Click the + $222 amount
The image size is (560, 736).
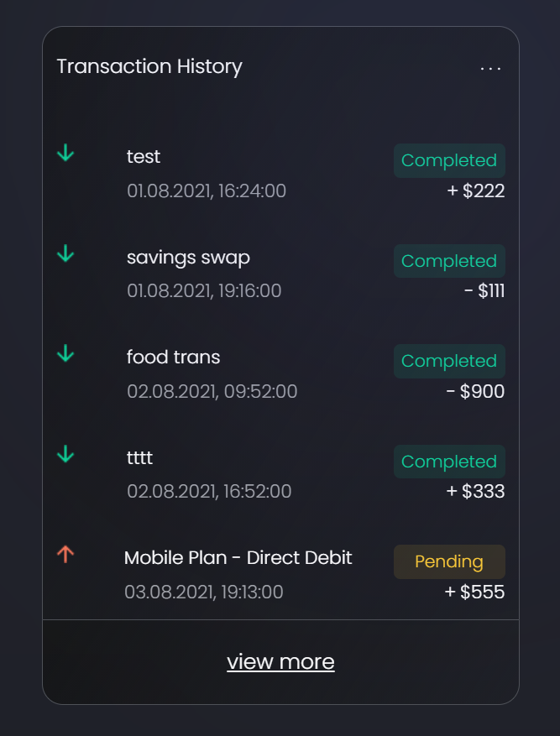click(475, 191)
